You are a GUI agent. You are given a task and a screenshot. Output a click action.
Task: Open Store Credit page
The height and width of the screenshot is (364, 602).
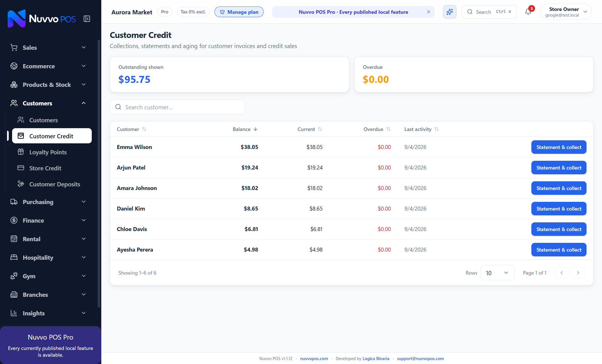[52, 168]
